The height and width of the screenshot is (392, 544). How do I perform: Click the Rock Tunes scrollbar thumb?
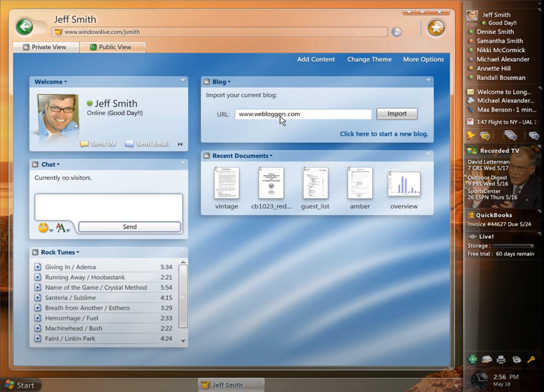click(183, 296)
